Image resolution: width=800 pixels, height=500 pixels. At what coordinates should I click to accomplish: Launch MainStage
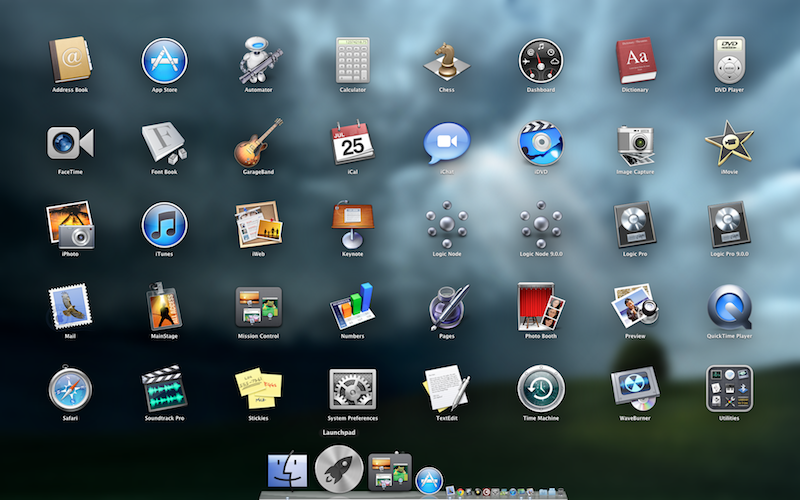click(x=164, y=306)
